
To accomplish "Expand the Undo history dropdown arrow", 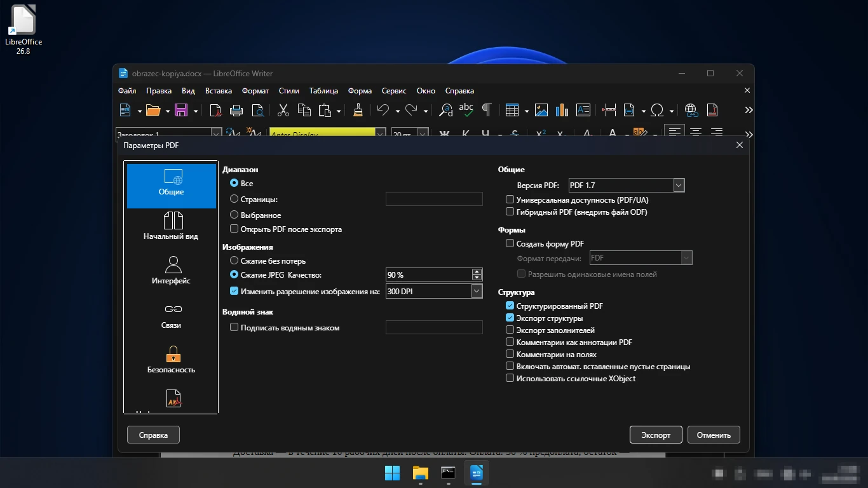I will (x=398, y=111).
